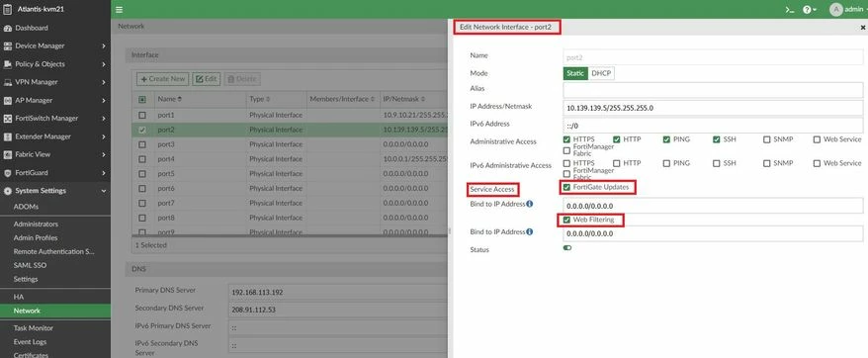The image size is (868, 358).
Task: Click the Device Manager sidebar icon
Action: pos(8,46)
